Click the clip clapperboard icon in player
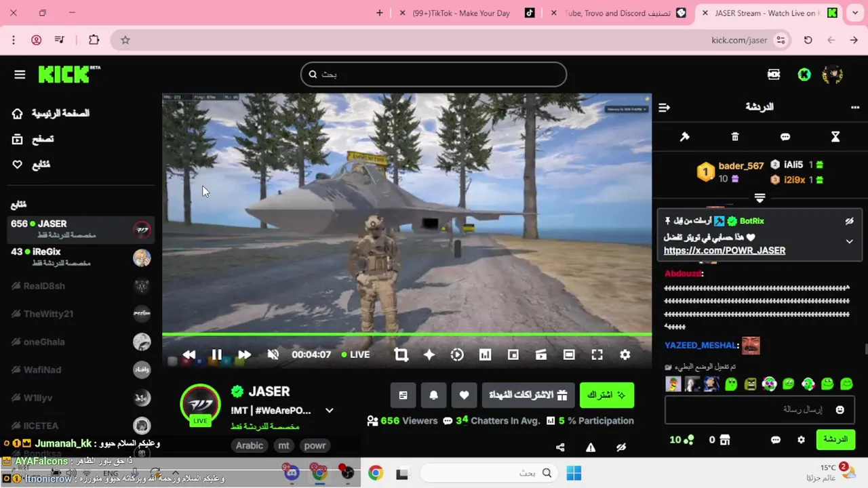This screenshot has height=488, width=868. point(541,354)
